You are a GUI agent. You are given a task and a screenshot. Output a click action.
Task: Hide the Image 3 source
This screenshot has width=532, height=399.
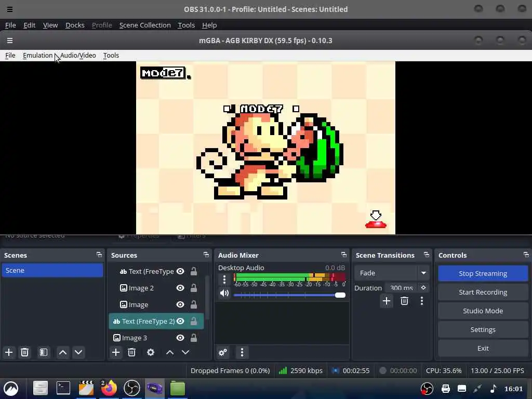coord(180,338)
